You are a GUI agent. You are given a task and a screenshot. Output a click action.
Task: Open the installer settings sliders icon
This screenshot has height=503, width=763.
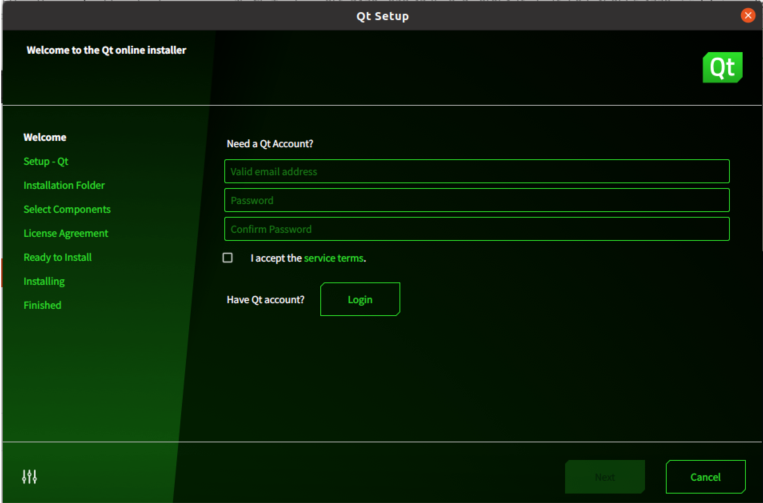pyautogui.click(x=29, y=477)
